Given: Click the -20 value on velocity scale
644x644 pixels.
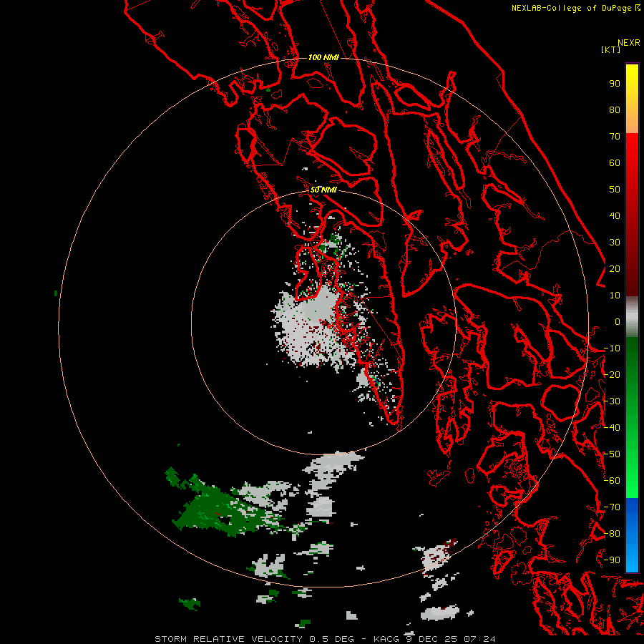Looking at the screenshot, I should tap(612, 374).
